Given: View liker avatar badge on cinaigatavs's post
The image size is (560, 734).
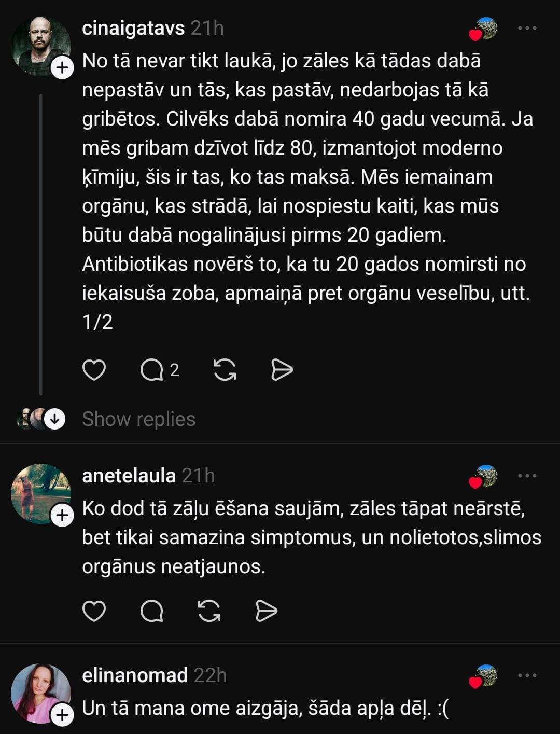Looking at the screenshot, I should pyautogui.click(x=484, y=29).
